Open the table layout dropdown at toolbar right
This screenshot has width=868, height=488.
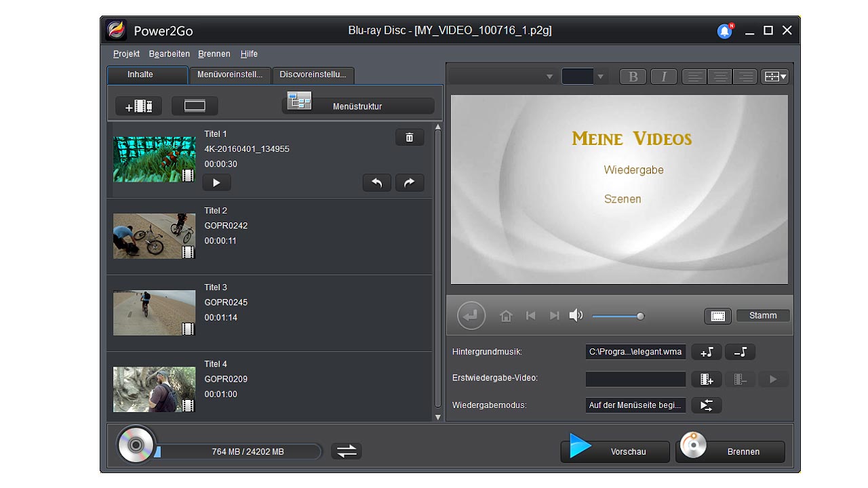(774, 76)
